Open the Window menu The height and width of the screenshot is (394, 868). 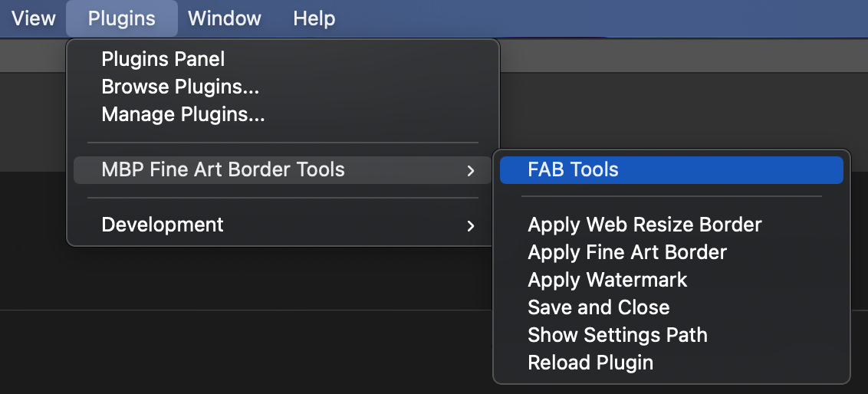coord(224,18)
